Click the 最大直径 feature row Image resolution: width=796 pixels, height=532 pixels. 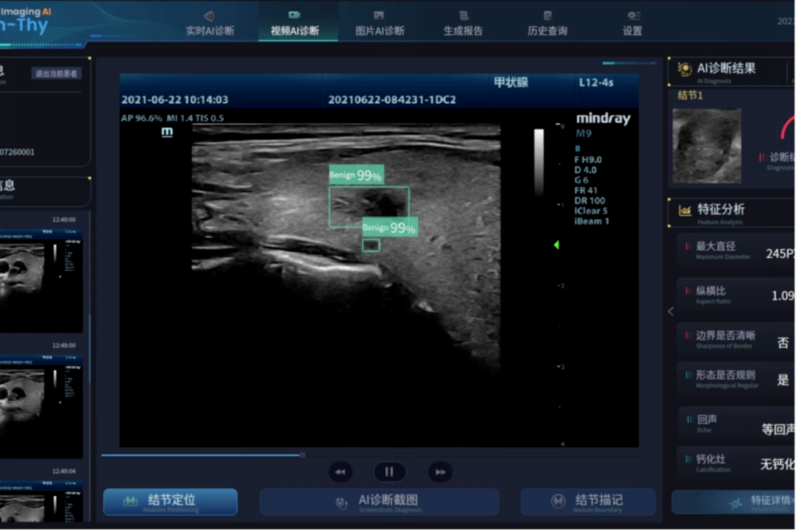(736, 251)
